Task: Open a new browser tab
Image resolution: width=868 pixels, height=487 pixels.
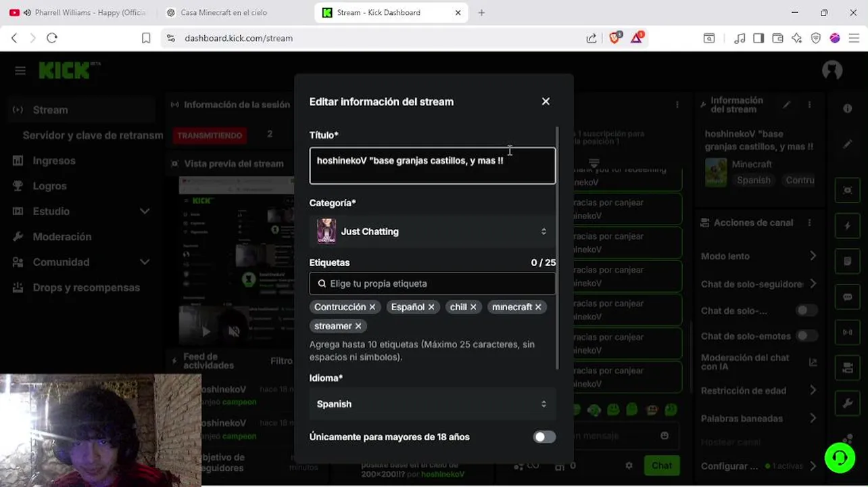Action: [x=481, y=13]
